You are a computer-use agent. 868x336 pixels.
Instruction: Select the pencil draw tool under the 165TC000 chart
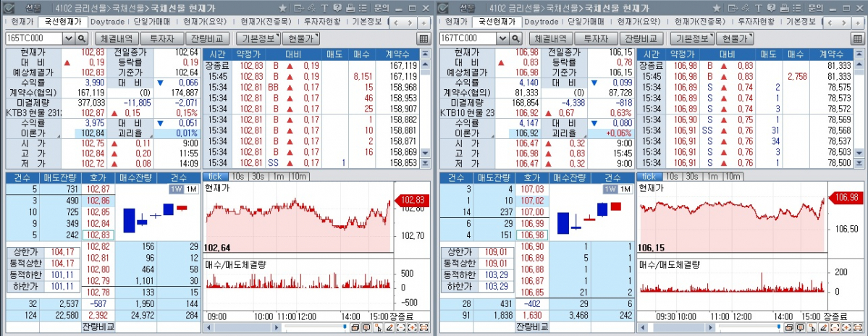(389, 328)
